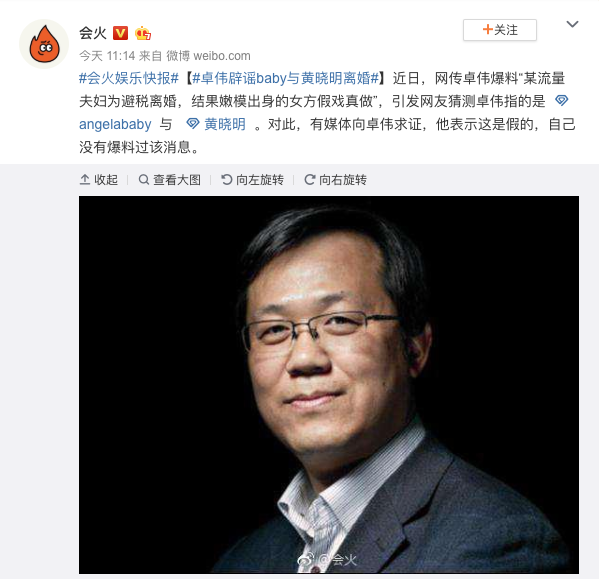This screenshot has width=599, height=579.
Task: Click the magnifier icon for 查看大图
Action: tap(144, 180)
